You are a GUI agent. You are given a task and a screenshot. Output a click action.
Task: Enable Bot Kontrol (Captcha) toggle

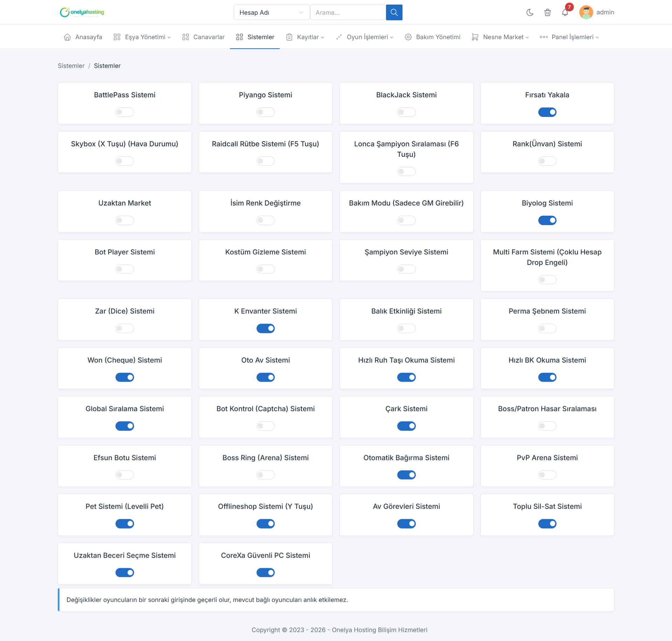point(266,426)
